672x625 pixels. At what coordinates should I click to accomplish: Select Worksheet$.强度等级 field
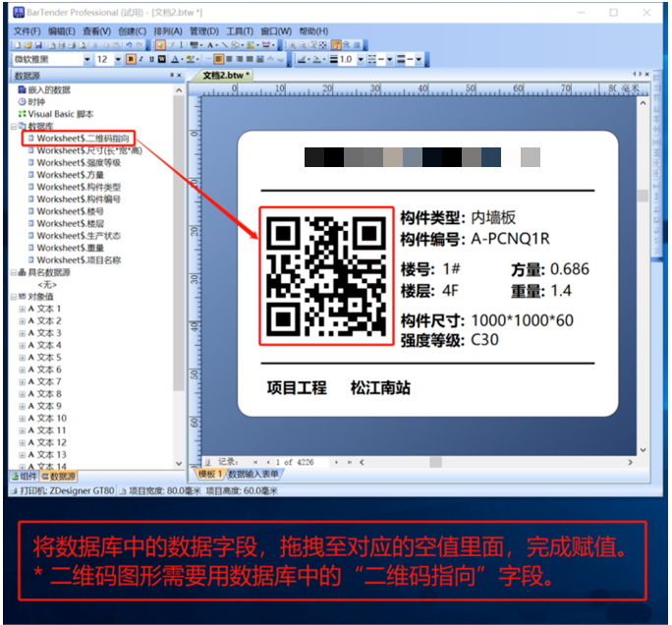pos(74,162)
